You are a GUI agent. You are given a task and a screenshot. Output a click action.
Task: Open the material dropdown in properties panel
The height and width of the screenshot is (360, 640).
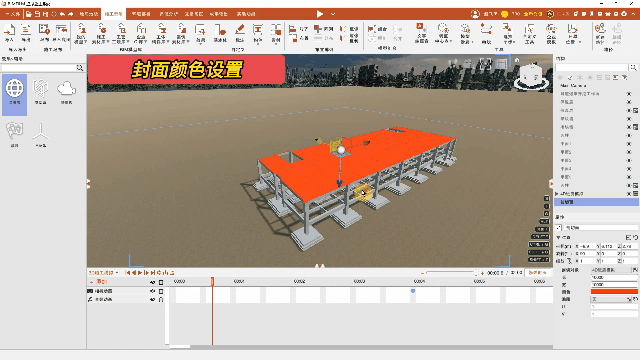tap(611, 299)
